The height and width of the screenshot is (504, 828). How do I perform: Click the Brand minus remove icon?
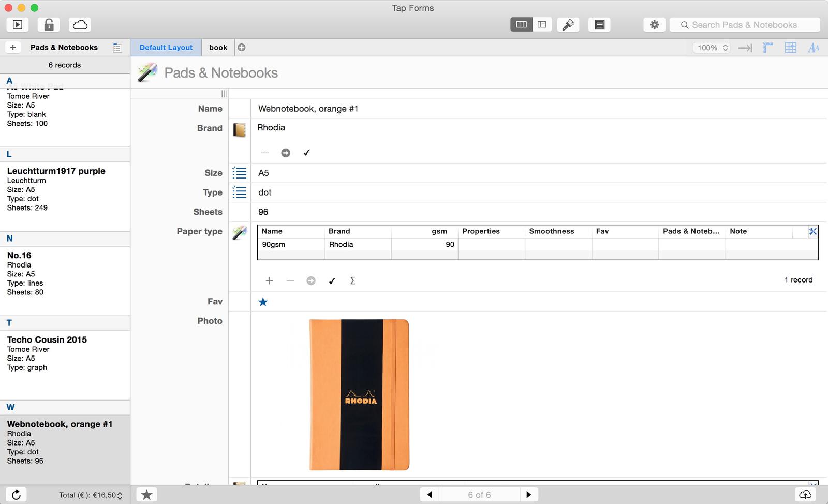[265, 153]
